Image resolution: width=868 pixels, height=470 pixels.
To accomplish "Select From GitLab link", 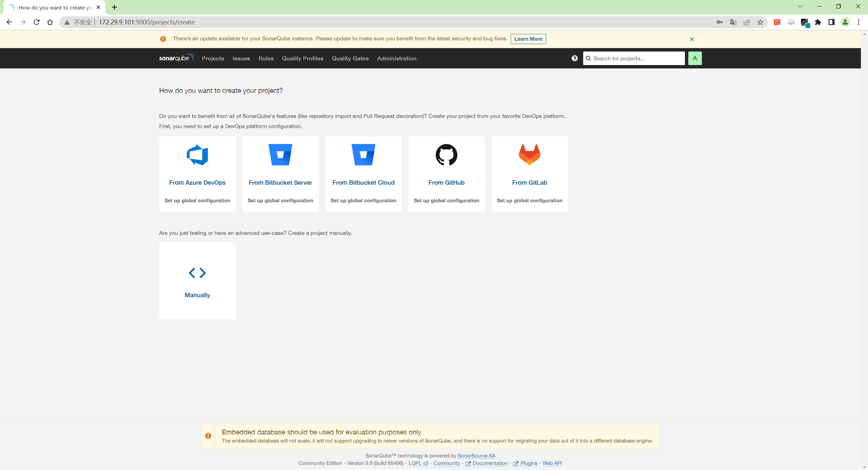I will 530,182.
